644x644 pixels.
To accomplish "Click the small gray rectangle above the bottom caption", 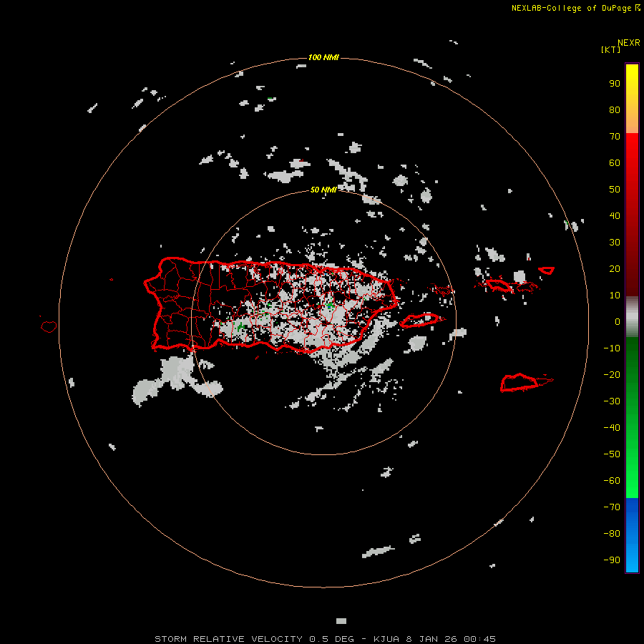I will (x=341, y=621).
